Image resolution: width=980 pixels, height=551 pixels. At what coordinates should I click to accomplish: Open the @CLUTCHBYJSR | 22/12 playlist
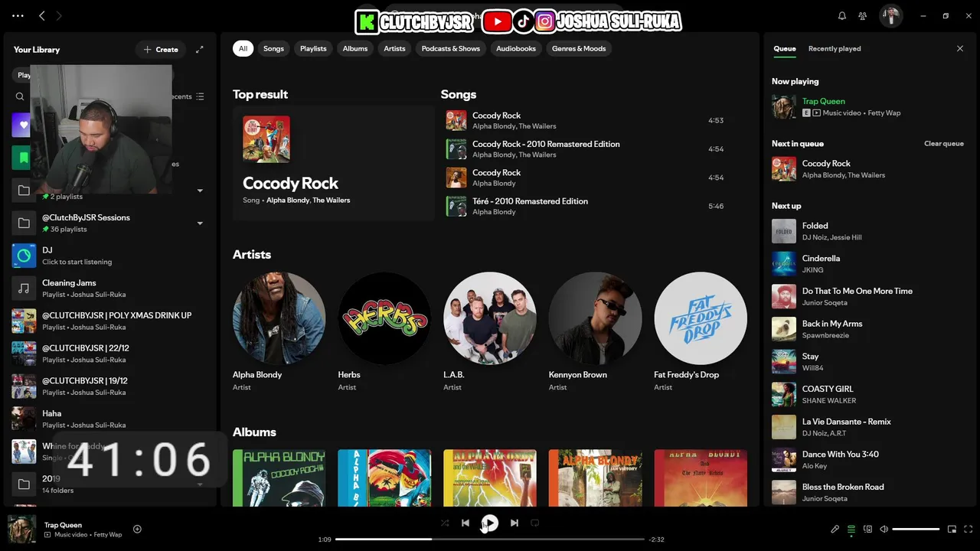[x=110, y=354]
